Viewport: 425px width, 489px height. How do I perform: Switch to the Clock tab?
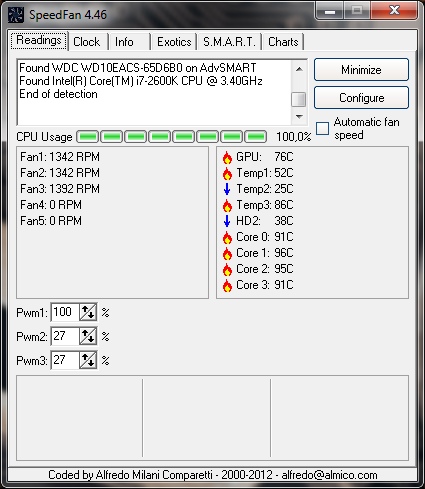[x=88, y=42]
